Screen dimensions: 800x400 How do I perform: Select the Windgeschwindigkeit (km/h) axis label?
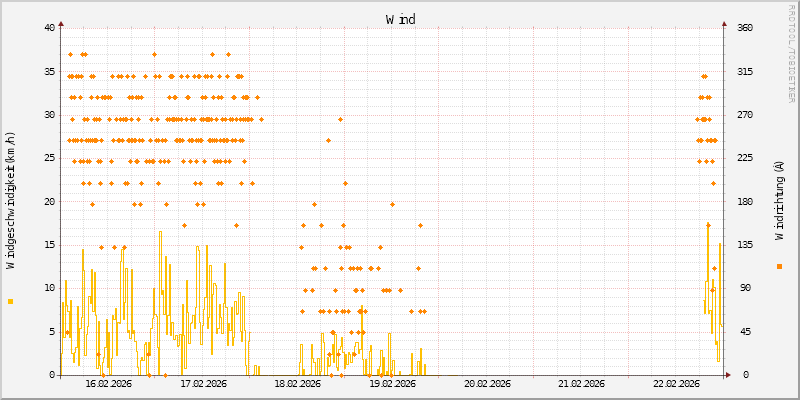pos(10,201)
